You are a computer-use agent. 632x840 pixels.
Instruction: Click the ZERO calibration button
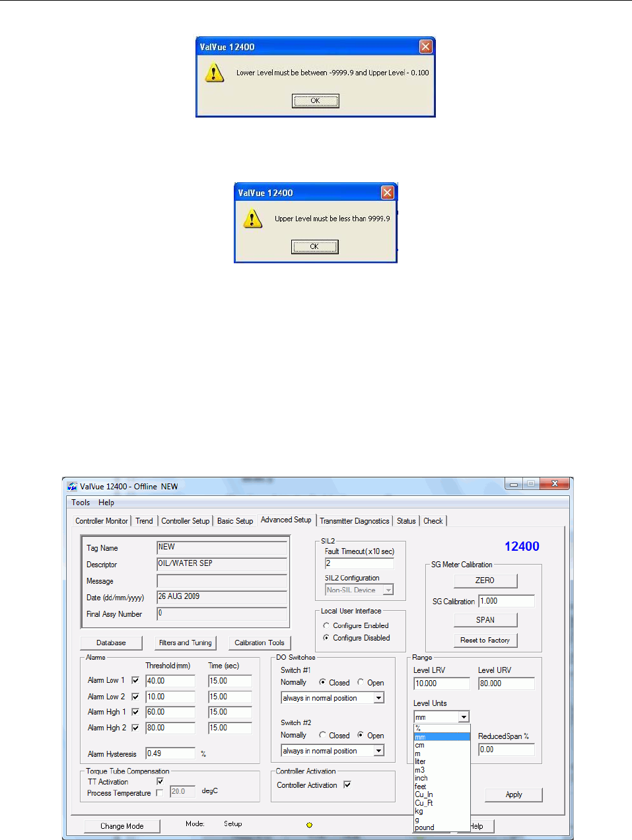click(485, 580)
